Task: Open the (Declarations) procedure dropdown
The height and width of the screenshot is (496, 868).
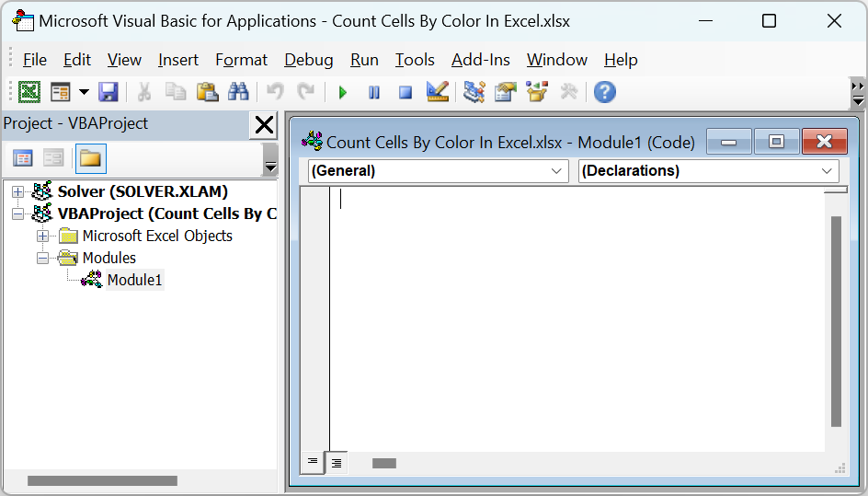Action: pyautogui.click(x=709, y=171)
